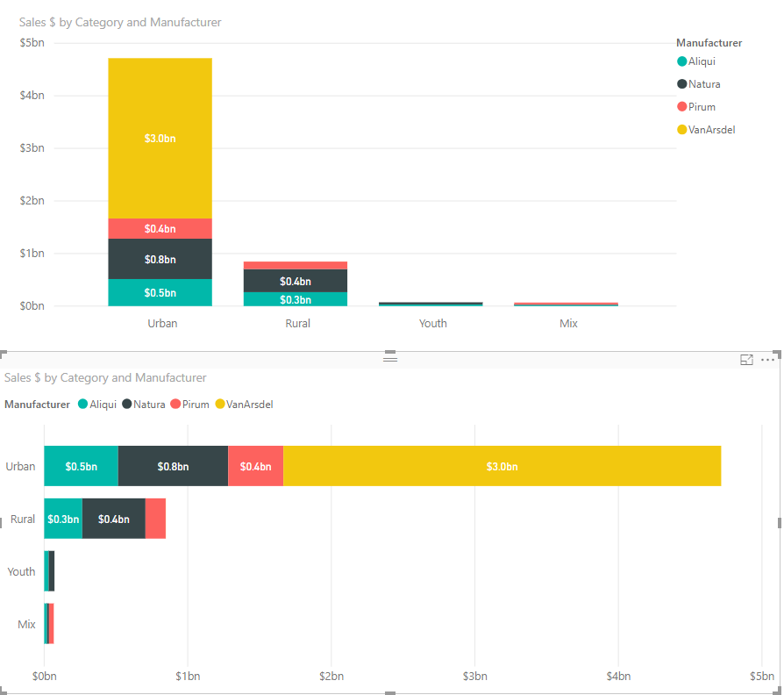Select the Pirum segment of Mix horizontal bar
This screenshot has height=695, width=784.
51,623
